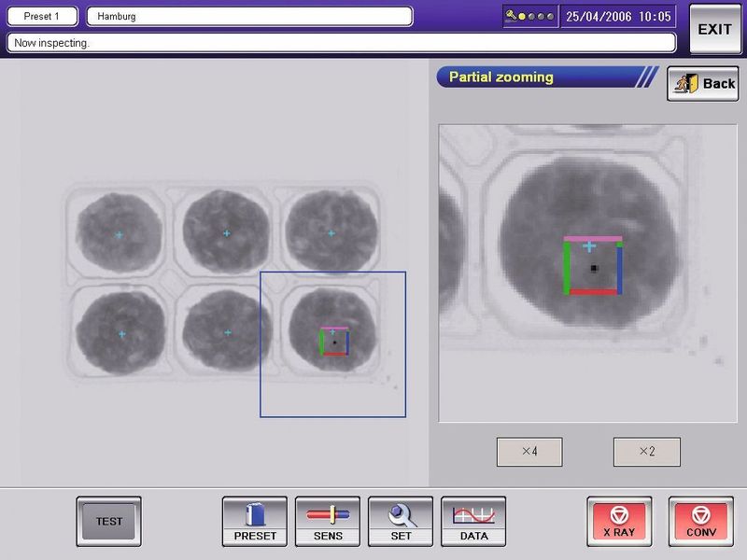Viewport: 747px width, 560px height.
Task: Open the SET wrench settings
Action: 401,522
